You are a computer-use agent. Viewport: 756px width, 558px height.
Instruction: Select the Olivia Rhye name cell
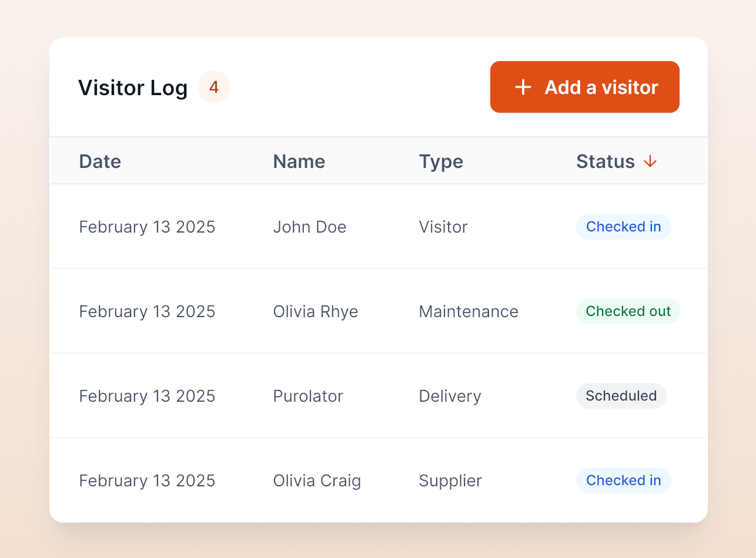tap(315, 311)
